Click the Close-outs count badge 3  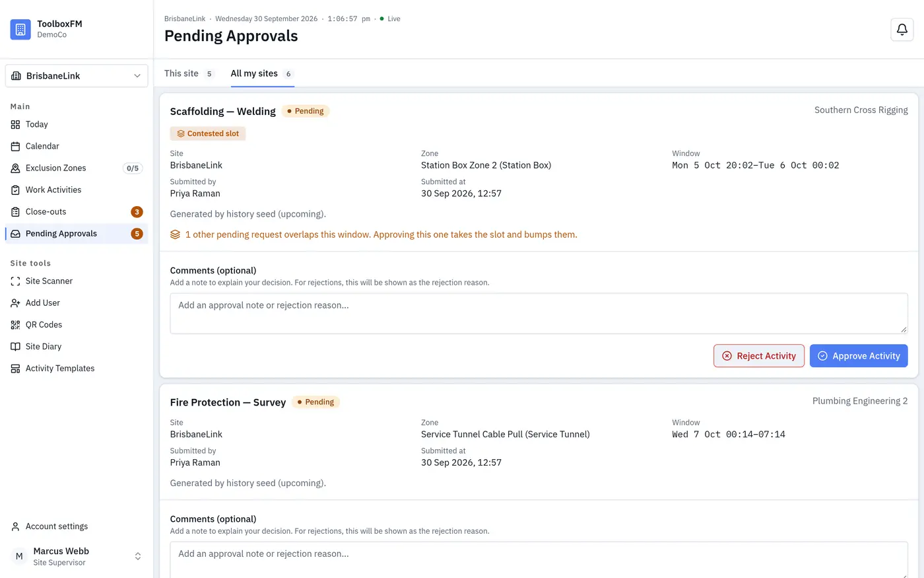[x=137, y=212]
